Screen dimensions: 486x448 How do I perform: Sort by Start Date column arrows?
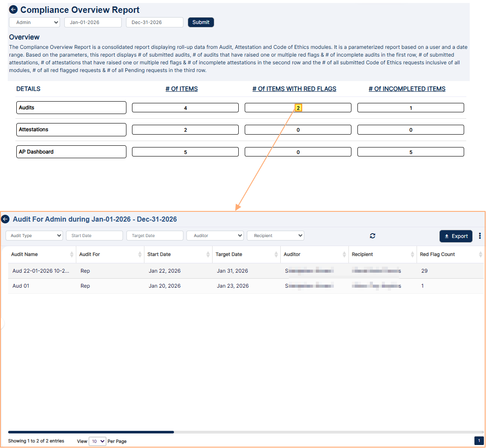pyautogui.click(x=208, y=255)
